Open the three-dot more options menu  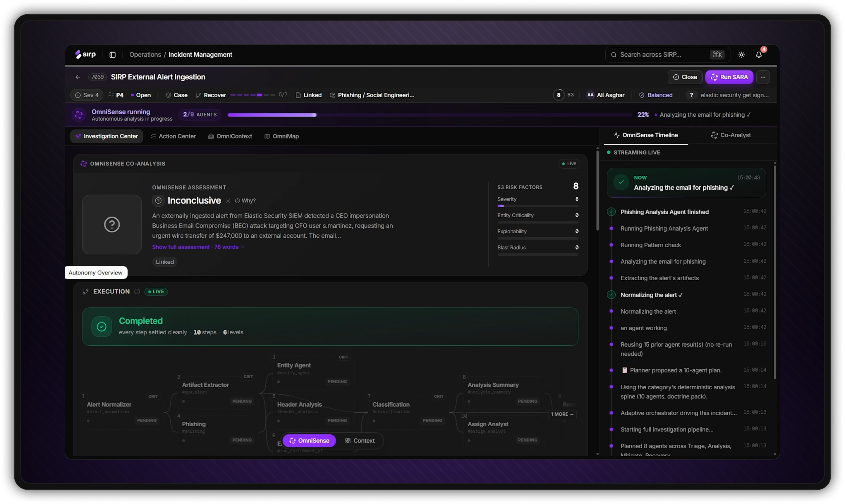click(763, 77)
